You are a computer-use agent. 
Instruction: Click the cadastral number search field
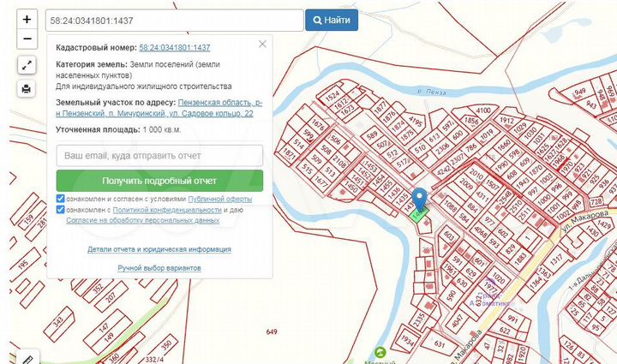[174, 20]
